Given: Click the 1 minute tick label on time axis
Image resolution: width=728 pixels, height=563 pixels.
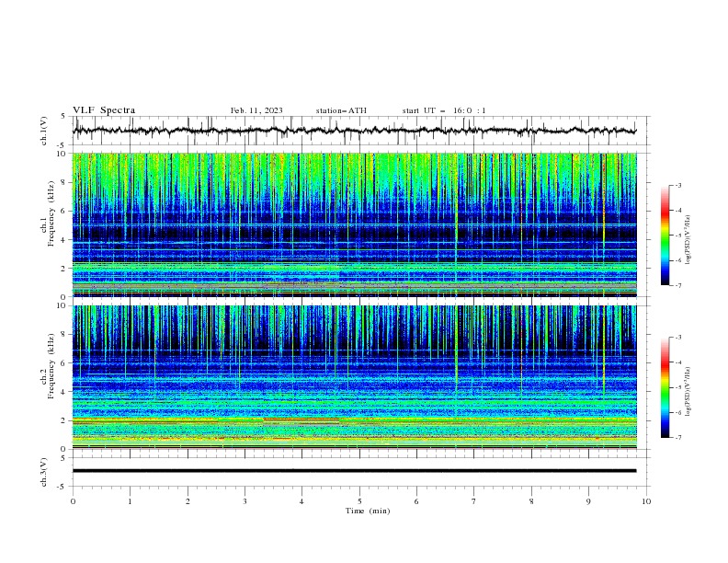Looking at the screenshot, I should point(130,501).
